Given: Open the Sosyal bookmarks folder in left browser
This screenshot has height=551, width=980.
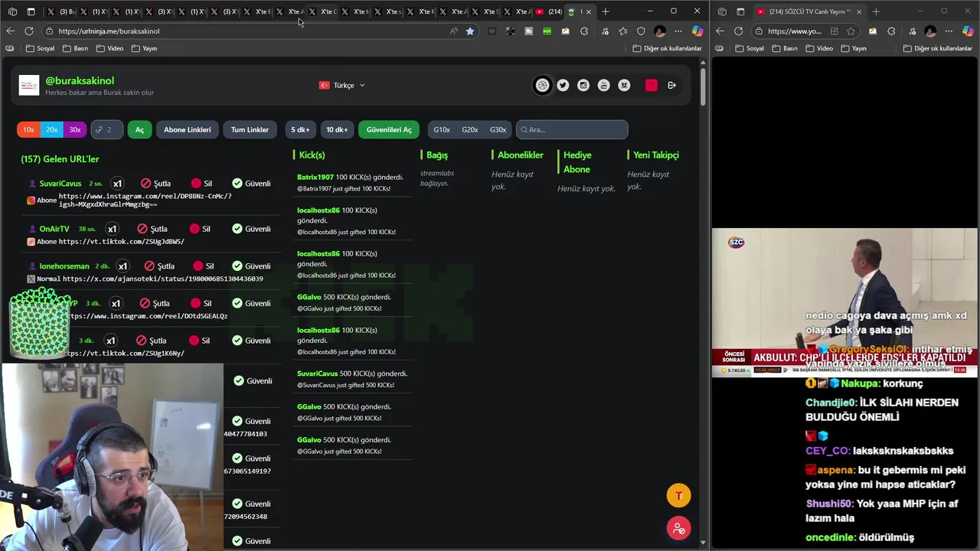Looking at the screenshot, I should coord(40,48).
